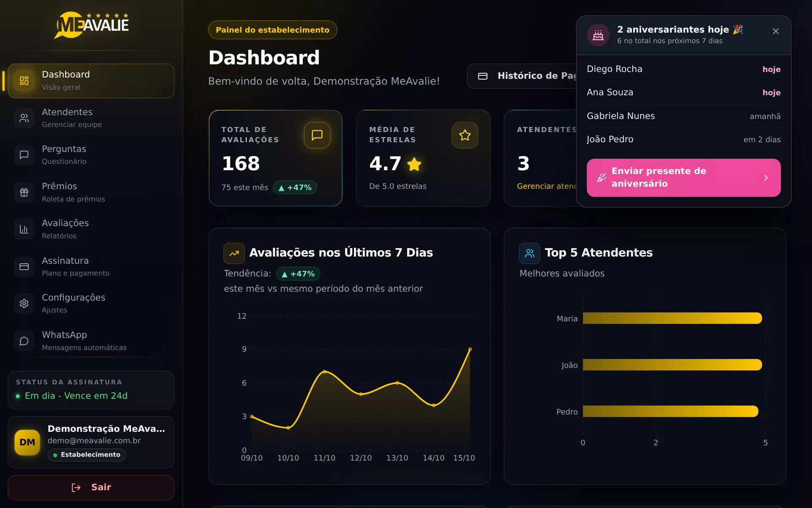Screen dimensions: 812x508
Task: Click the Estabelecimento role badge
Action: [x=87, y=455]
